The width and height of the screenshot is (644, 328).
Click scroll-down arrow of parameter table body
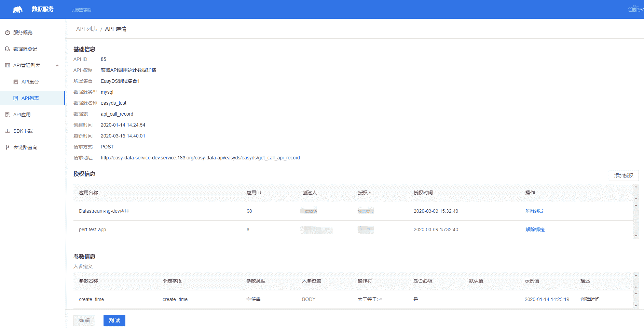[636, 305]
